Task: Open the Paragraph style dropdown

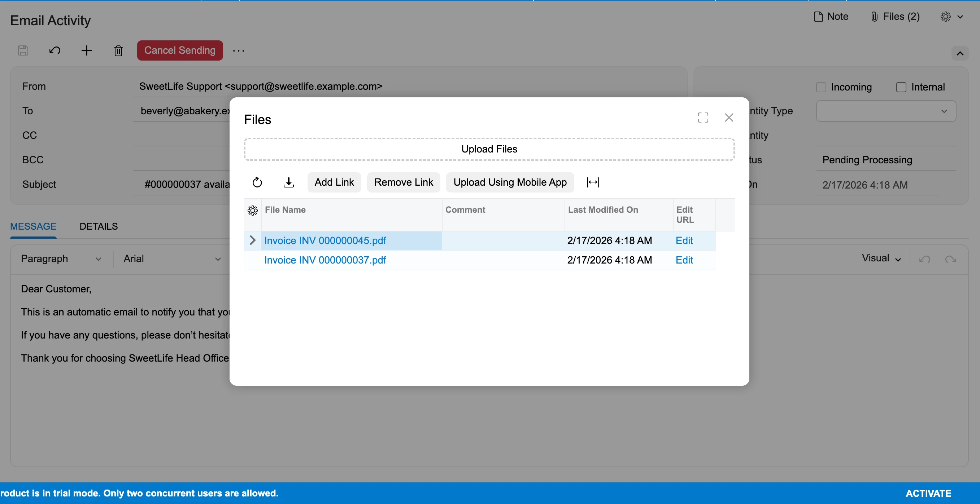Action: click(61, 259)
